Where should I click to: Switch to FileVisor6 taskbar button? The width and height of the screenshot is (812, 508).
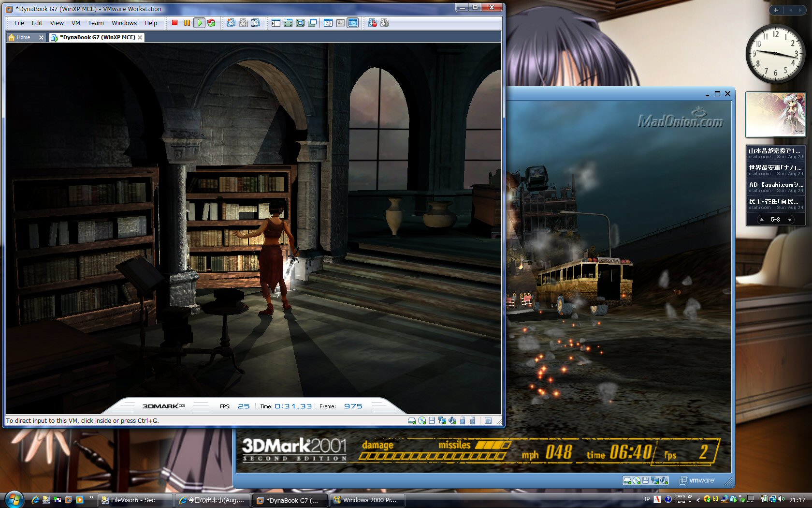tap(136, 500)
